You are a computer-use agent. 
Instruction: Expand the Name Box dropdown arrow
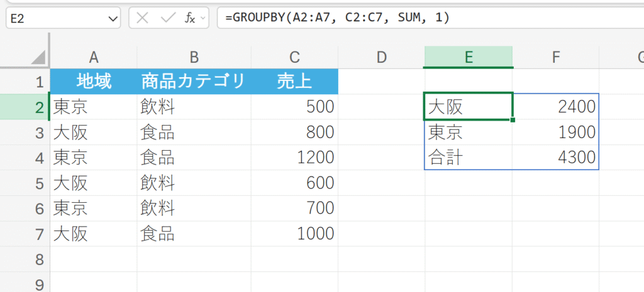(113, 19)
